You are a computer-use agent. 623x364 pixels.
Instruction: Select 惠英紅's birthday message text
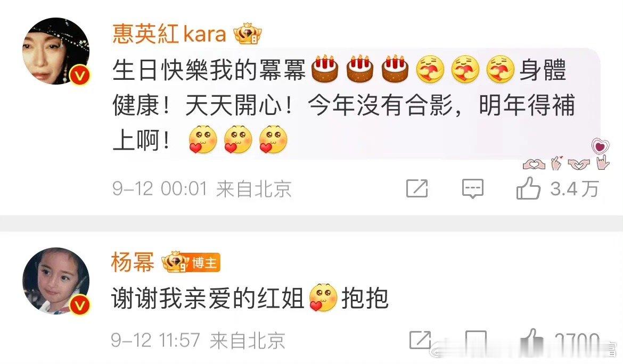(x=344, y=105)
